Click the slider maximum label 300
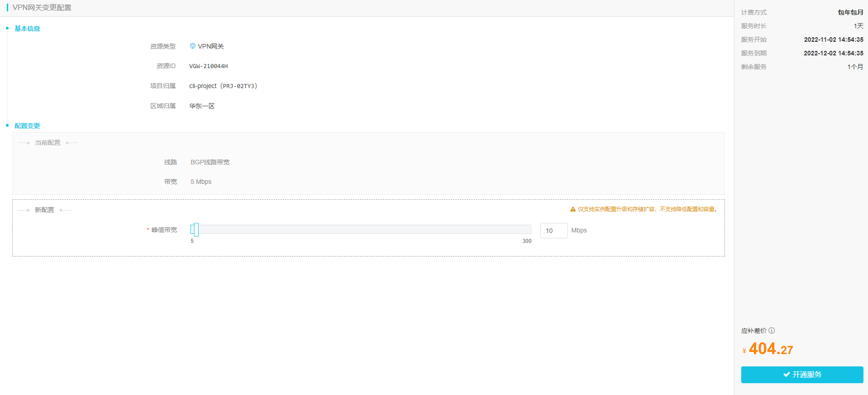The width and height of the screenshot is (868, 395). click(x=527, y=241)
